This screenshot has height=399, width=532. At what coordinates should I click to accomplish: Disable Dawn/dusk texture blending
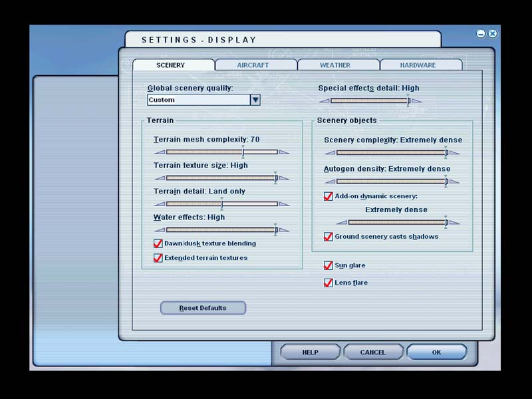point(158,243)
